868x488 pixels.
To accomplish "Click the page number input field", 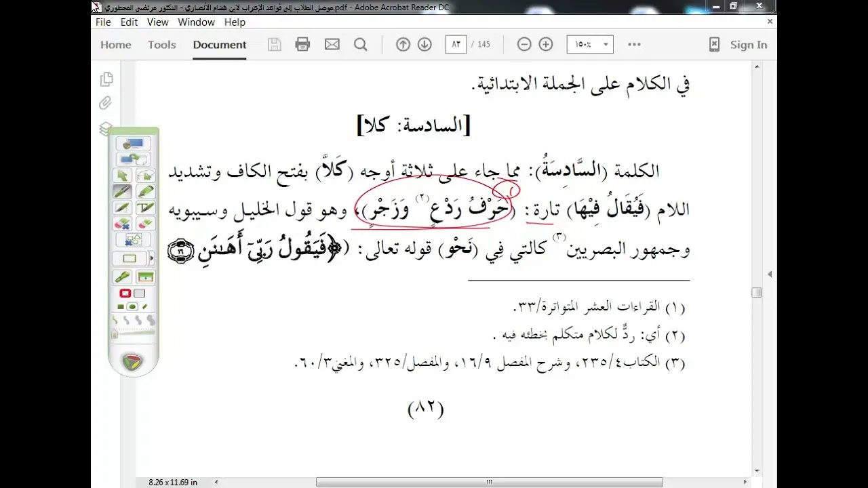I will click(456, 45).
